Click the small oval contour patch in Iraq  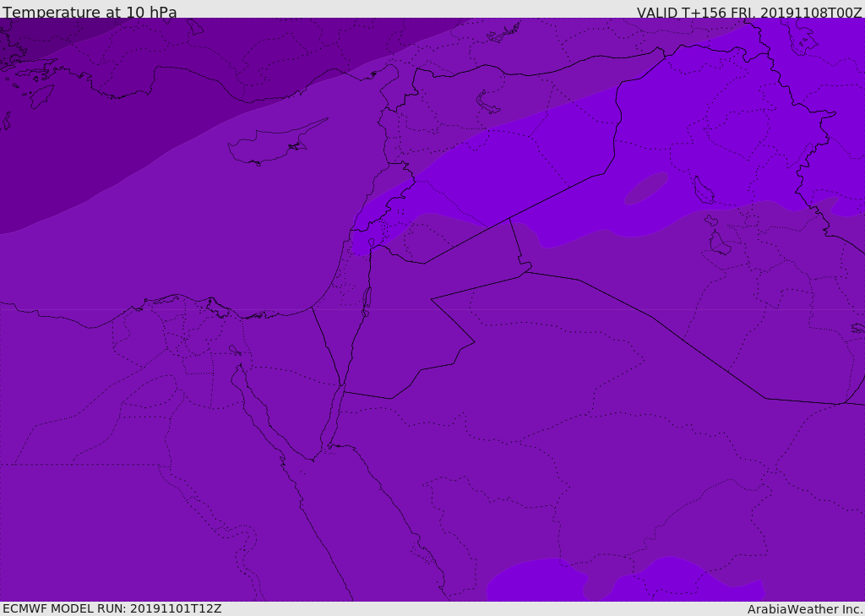pyautogui.click(x=646, y=188)
